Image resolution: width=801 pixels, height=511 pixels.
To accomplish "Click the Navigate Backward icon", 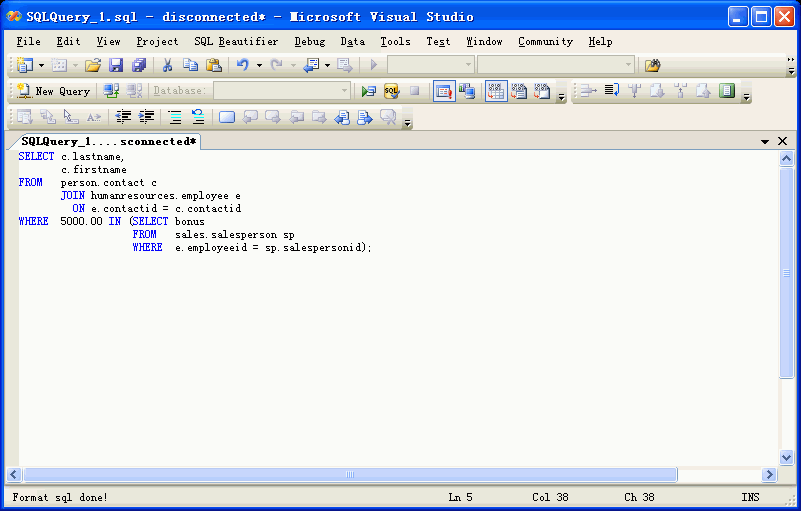I will pos(311,65).
